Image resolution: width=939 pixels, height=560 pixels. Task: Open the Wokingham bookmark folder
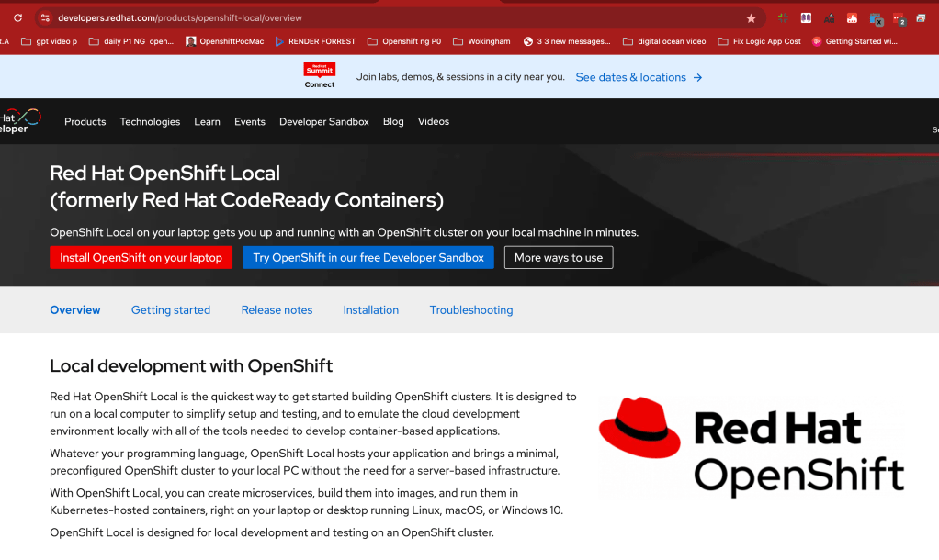click(x=481, y=41)
